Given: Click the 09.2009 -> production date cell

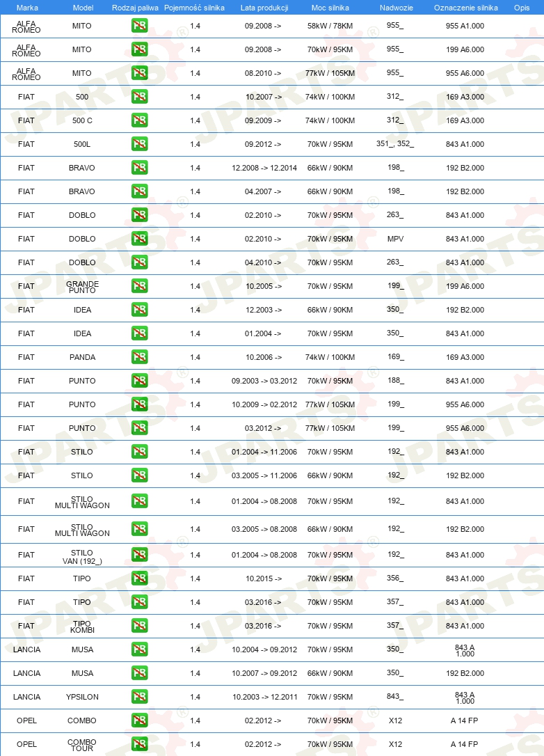Looking at the screenshot, I should (263, 120).
